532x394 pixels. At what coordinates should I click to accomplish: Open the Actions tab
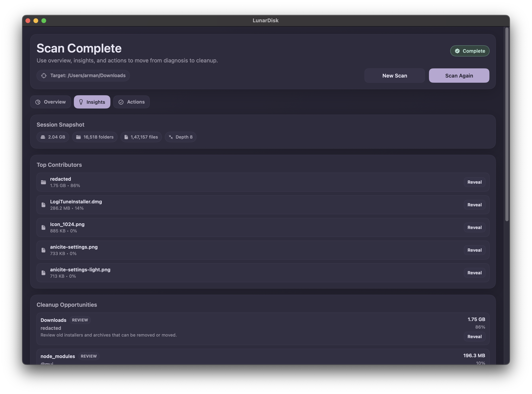click(x=132, y=102)
